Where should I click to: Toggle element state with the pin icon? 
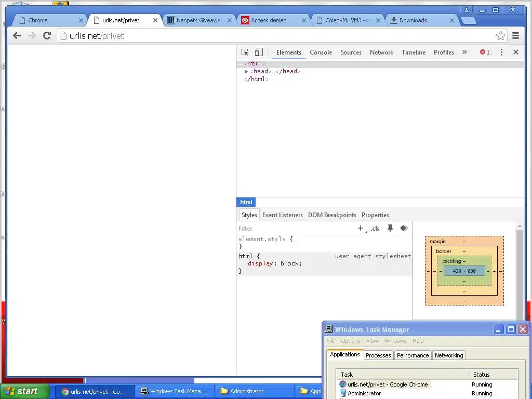390,229
